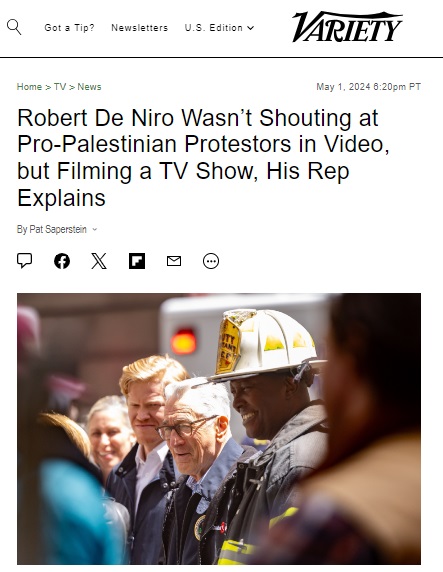Open more sharing options ellipsis

click(x=211, y=261)
